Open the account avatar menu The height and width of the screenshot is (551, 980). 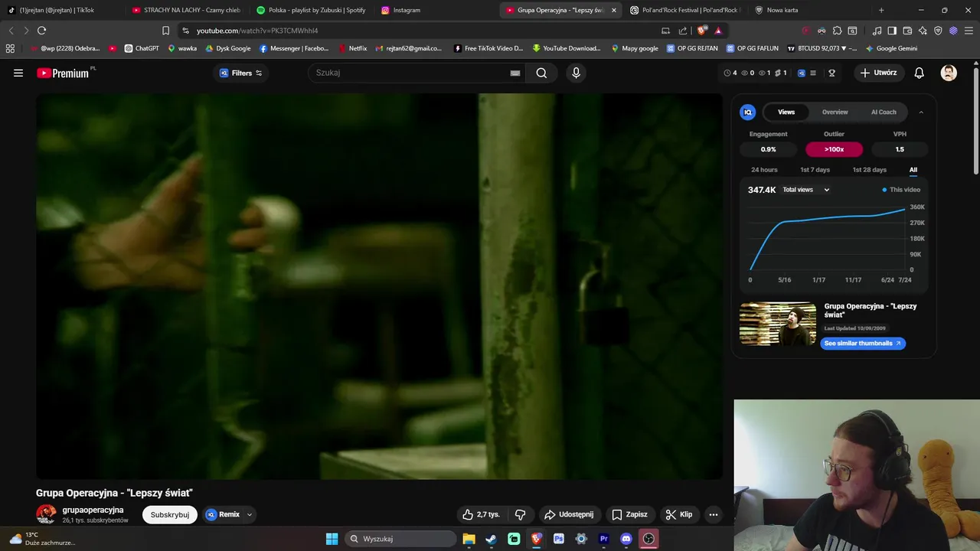(949, 73)
